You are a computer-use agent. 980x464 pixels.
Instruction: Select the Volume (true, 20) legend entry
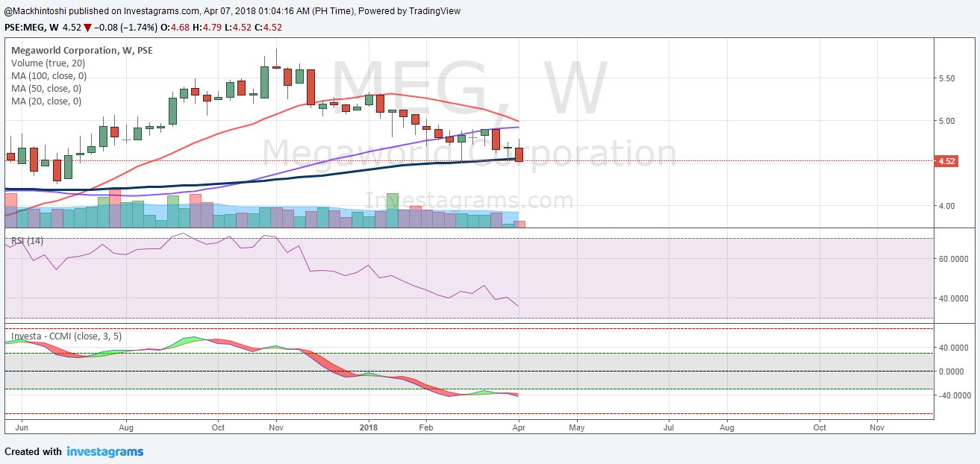click(48, 63)
